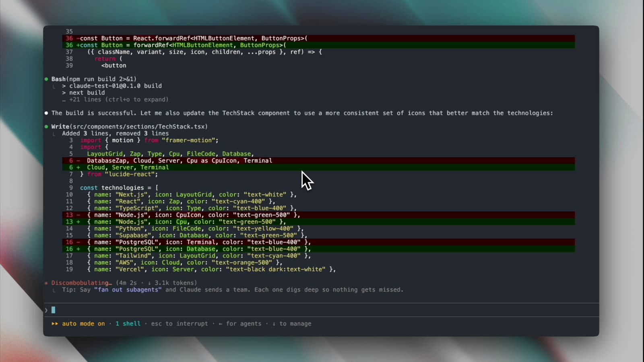
Task: Click the spinner asterisk beside Discombobulating
Action: [x=47, y=283]
